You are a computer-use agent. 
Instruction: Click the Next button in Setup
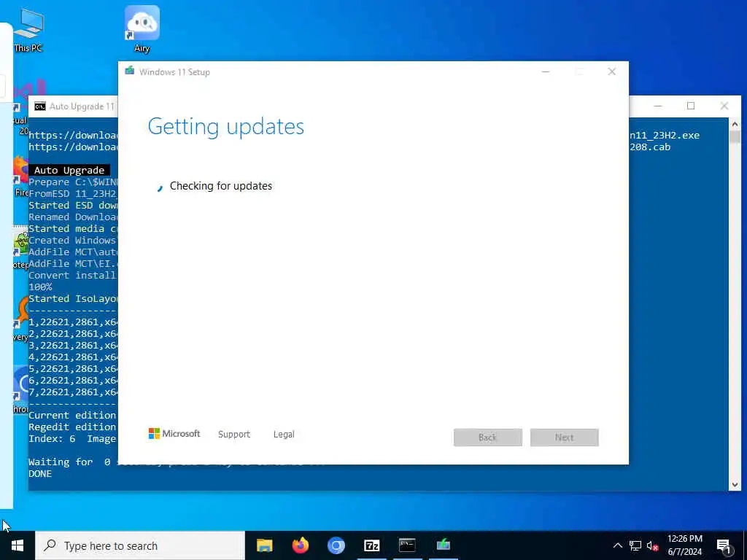point(564,437)
